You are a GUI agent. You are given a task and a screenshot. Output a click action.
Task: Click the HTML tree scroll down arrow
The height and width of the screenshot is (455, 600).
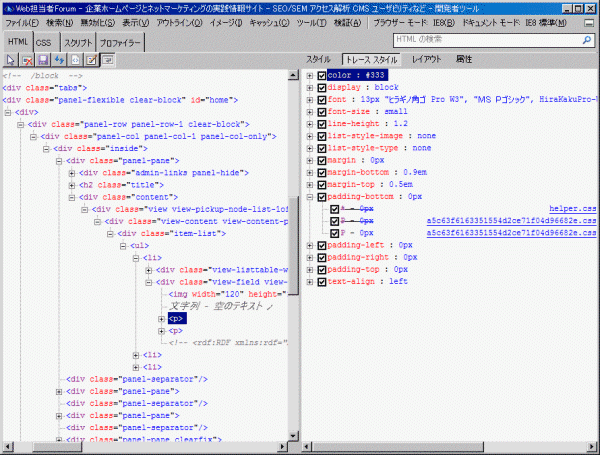293,436
